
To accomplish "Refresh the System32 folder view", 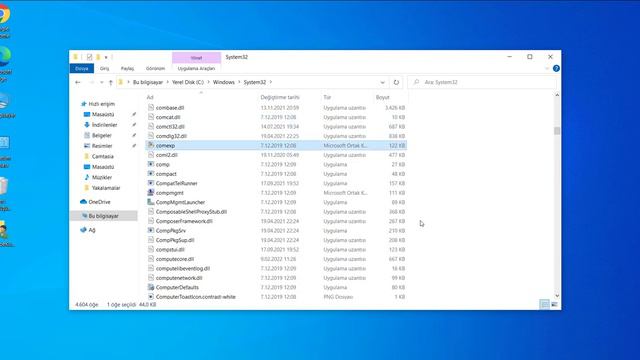I will pyautogui.click(x=396, y=82).
